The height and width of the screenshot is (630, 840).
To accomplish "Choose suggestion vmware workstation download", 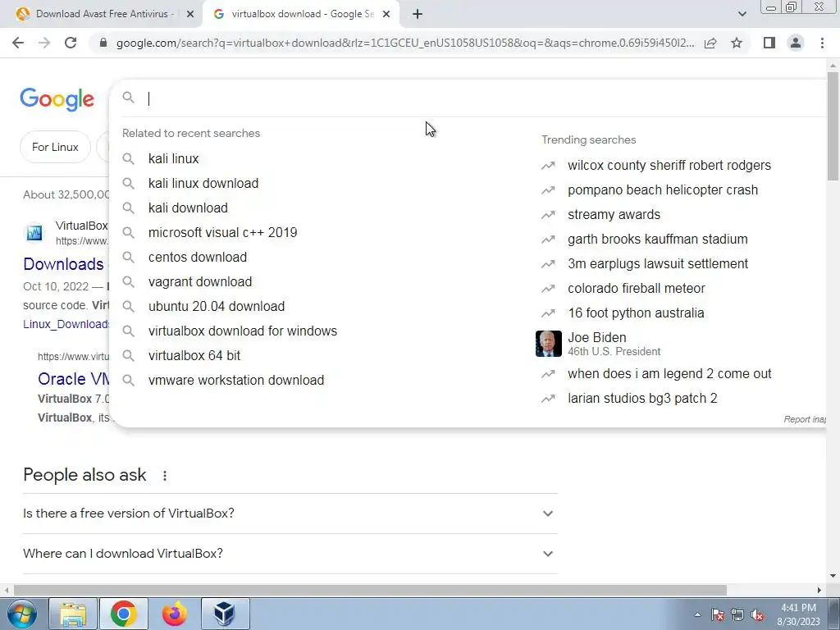I will (x=236, y=381).
